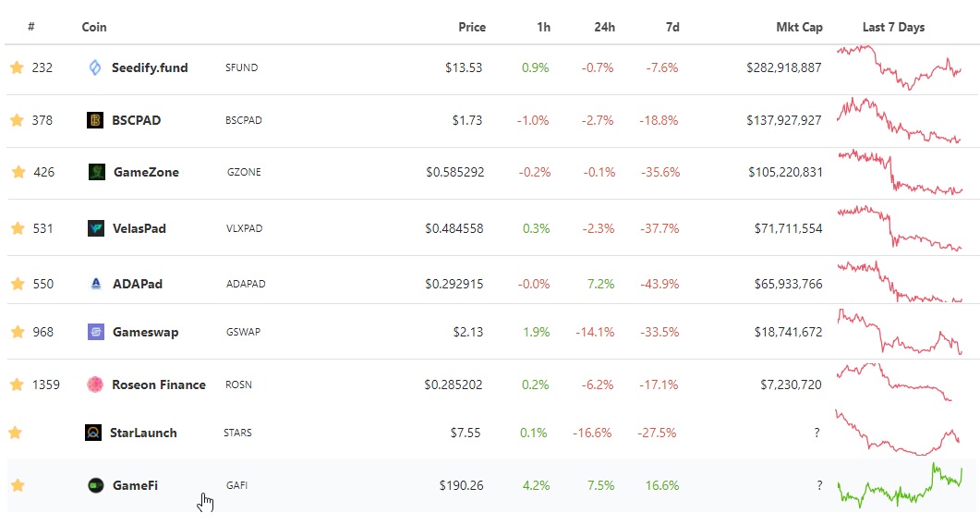Viewport: 980px width, 525px height.
Task: Click the GameFi coin logo
Action: click(96, 485)
